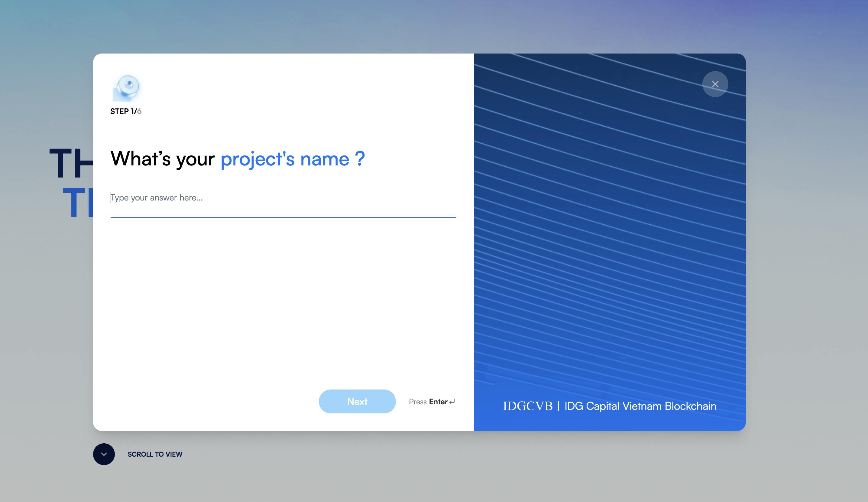Click the dark 'TH' heading behind the dialog
Image resolution: width=868 pixels, height=502 pixels.
click(71, 163)
